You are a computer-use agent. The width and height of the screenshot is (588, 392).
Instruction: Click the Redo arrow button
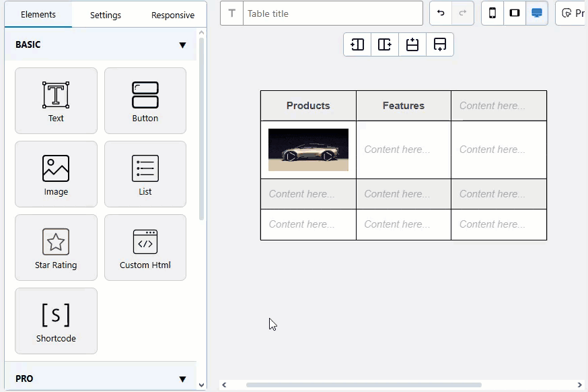coord(463,13)
